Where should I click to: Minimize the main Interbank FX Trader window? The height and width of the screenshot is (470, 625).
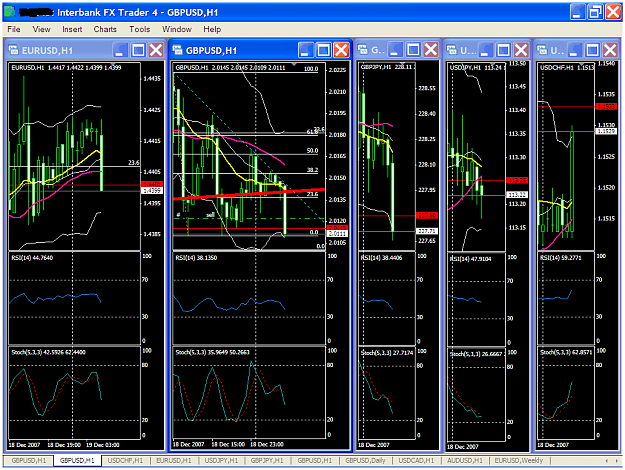click(577, 12)
